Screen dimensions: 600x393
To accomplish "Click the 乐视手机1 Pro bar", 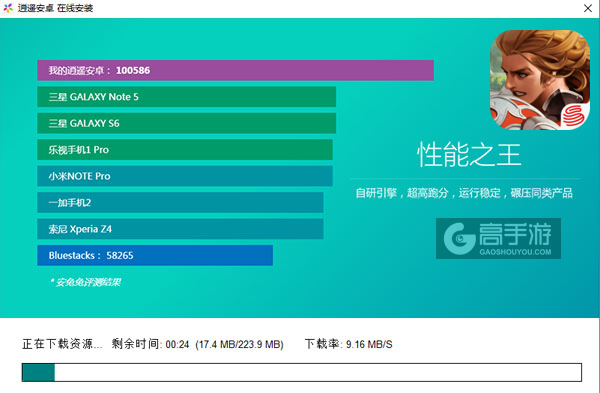I will pos(185,150).
